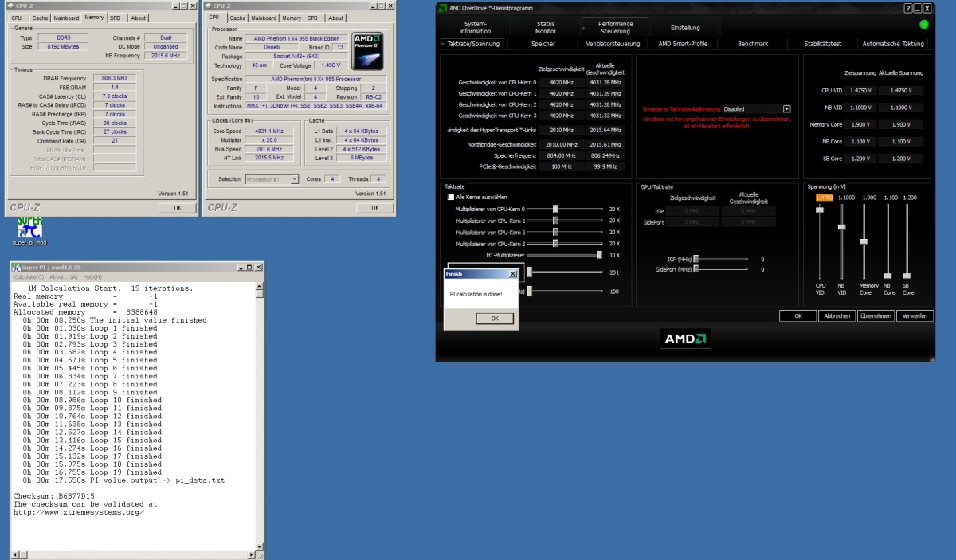This screenshot has width=956, height=560.
Task: Open the Help(H) menu in Super PI
Action: pos(92,276)
